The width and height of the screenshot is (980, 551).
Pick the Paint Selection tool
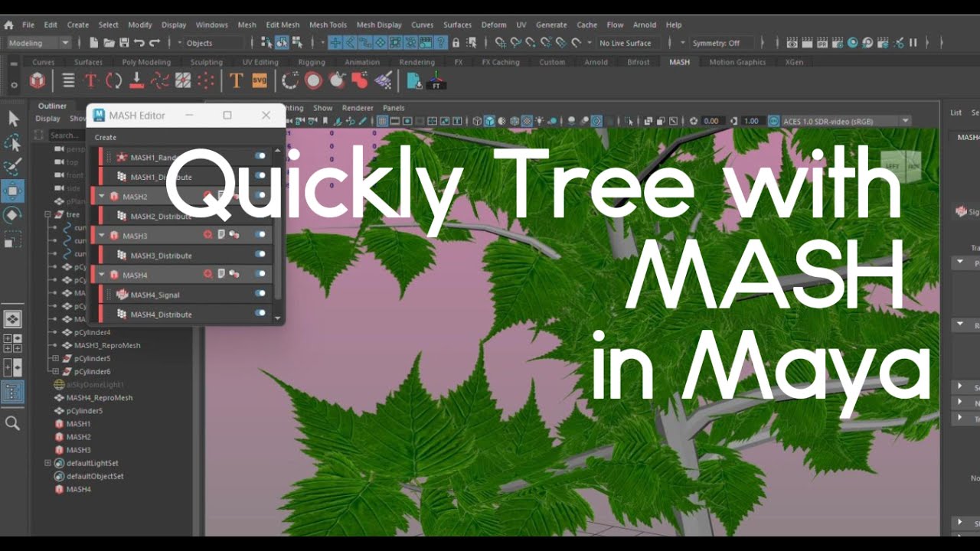coord(13,167)
